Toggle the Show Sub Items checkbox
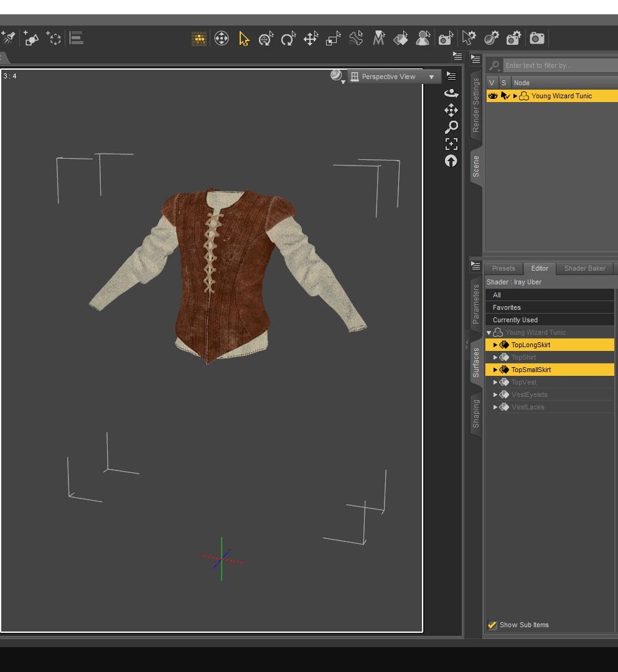The width and height of the screenshot is (618, 672). [492, 625]
